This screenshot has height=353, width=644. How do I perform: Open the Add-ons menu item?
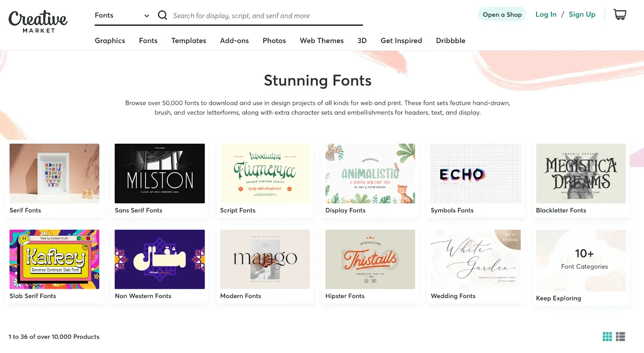pyautogui.click(x=234, y=41)
